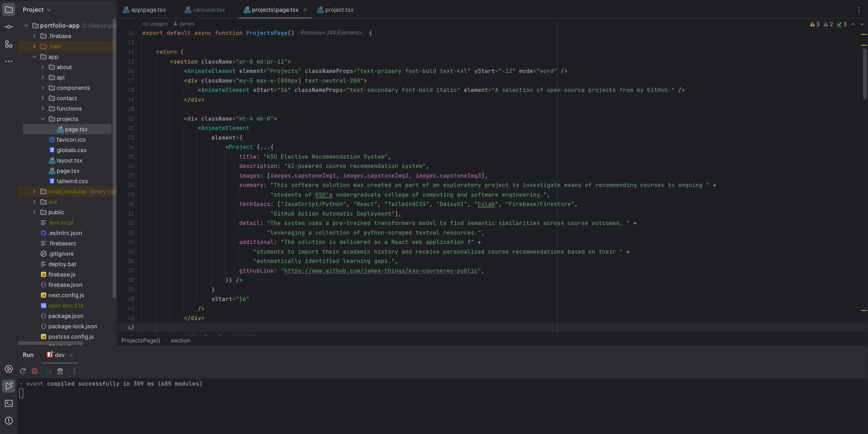The image size is (868, 434).
Task: Jump to previous highlighted error arrow
Action: click(853, 25)
